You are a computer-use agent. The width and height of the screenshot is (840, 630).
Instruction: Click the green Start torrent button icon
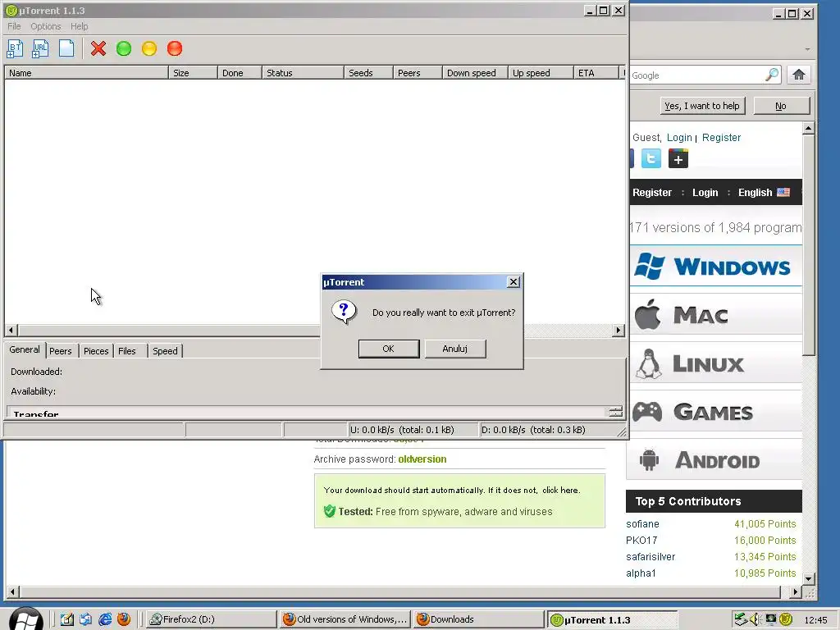click(x=124, y=48)
